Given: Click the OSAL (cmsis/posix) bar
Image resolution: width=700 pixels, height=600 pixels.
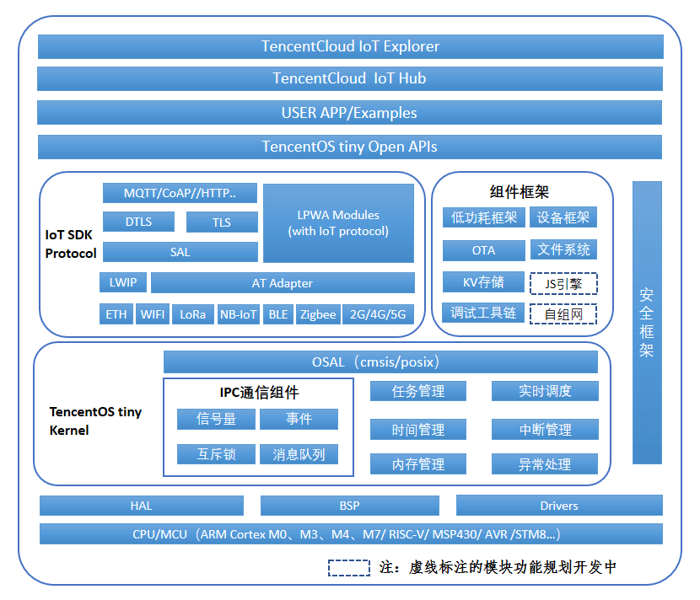Looking at the screenshot, I should click(380, 362).
